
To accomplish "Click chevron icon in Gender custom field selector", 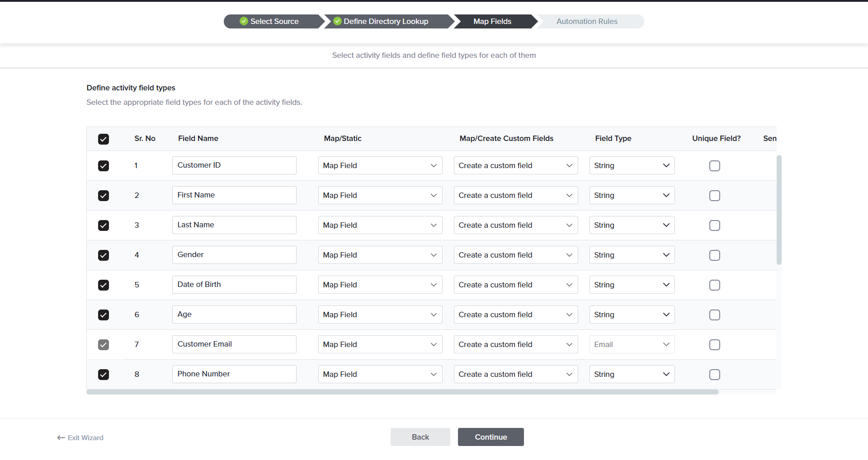I will 569,255.
